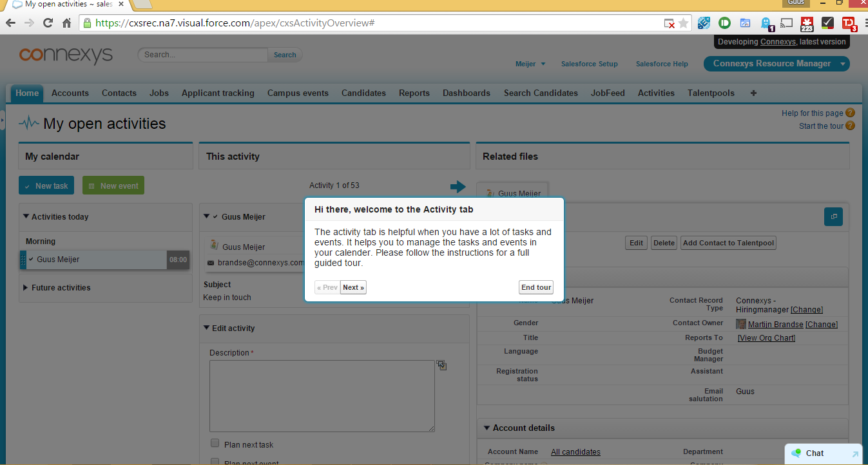Go back with browser back arrow

(x=10, y=23)
